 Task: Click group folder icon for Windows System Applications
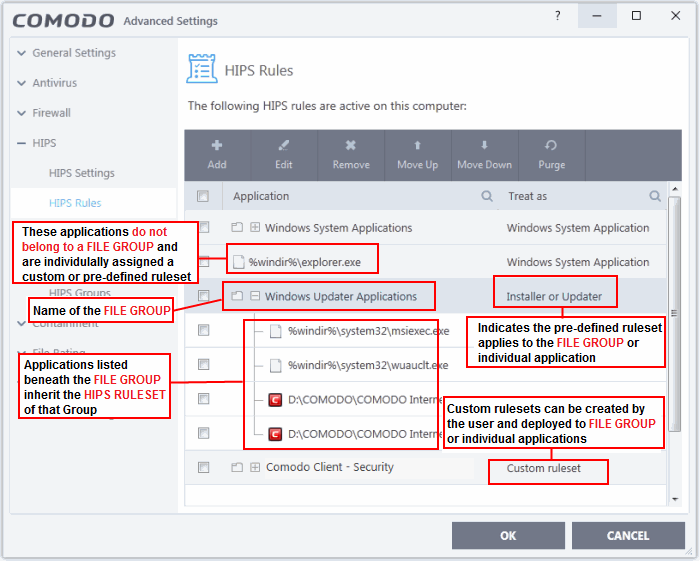(237, 228)
